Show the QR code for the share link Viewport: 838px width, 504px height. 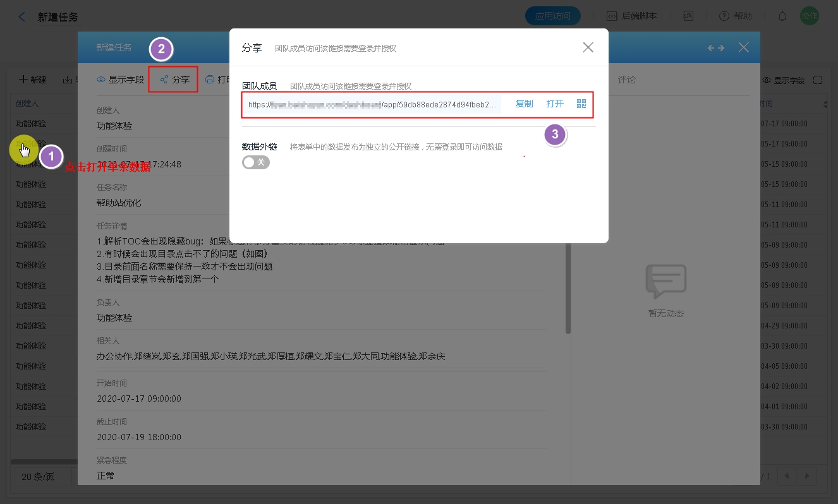[x=581, y=104]
